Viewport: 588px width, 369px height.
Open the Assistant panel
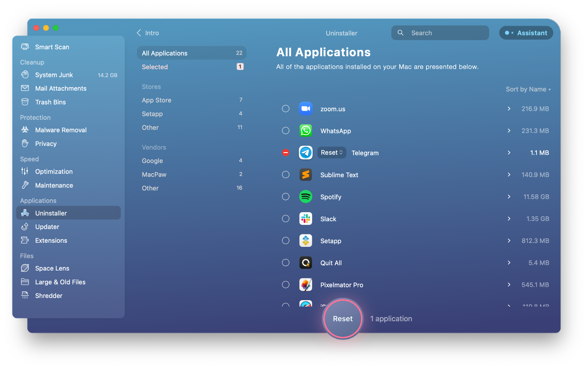(526, 33)
